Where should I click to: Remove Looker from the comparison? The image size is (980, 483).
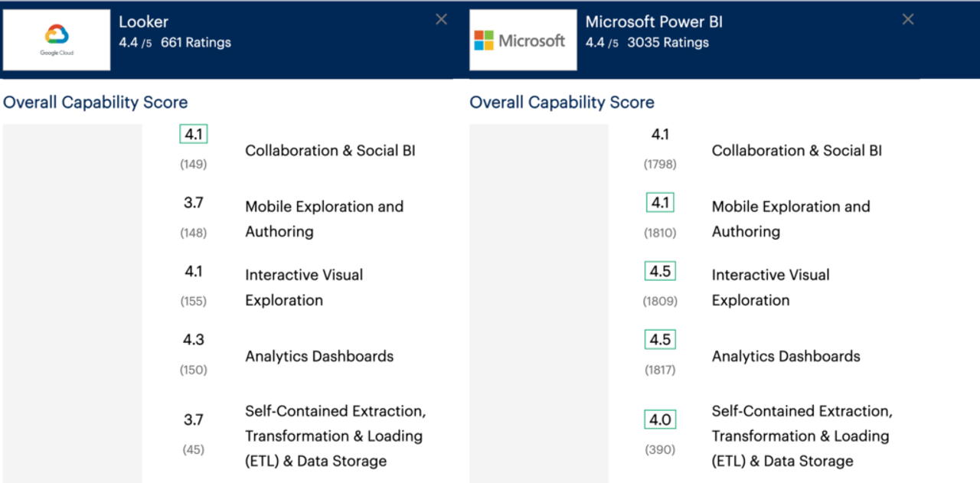[x=441, y=20]
